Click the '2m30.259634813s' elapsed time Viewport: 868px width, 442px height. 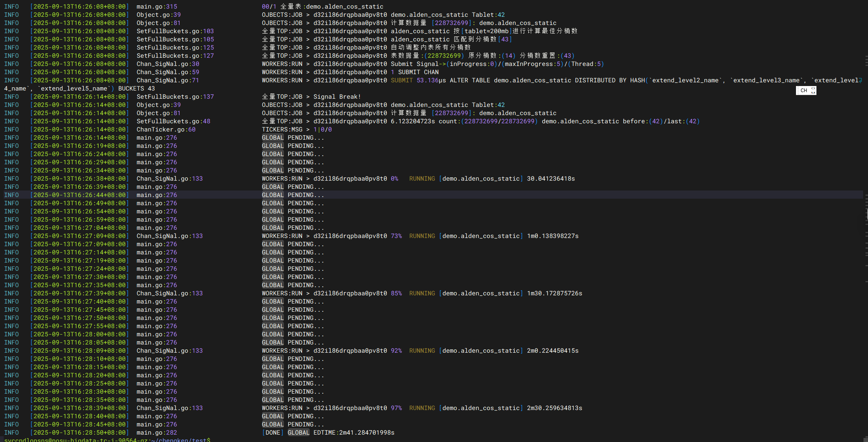[x=555, y=408]
